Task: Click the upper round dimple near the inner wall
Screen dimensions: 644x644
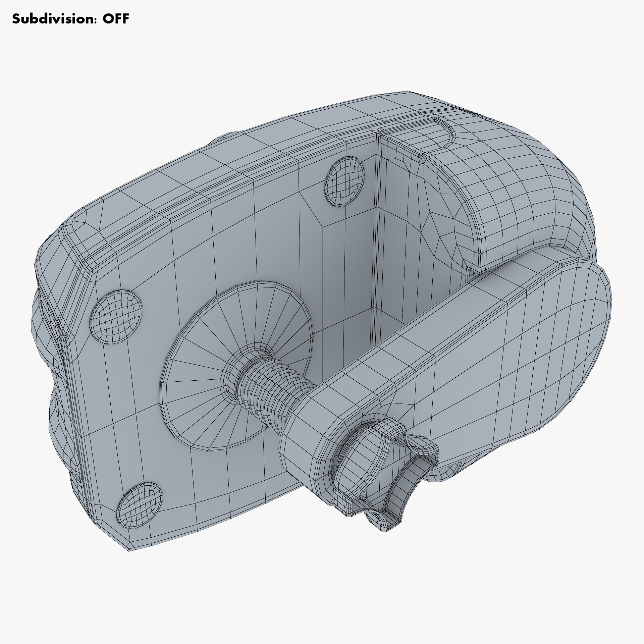Action: click(344, 181)
